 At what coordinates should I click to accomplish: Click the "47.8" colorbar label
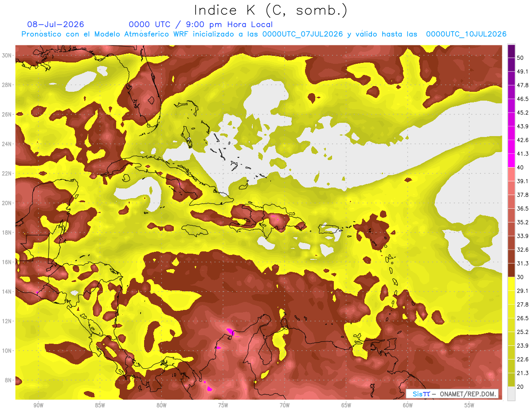point(523,85)
